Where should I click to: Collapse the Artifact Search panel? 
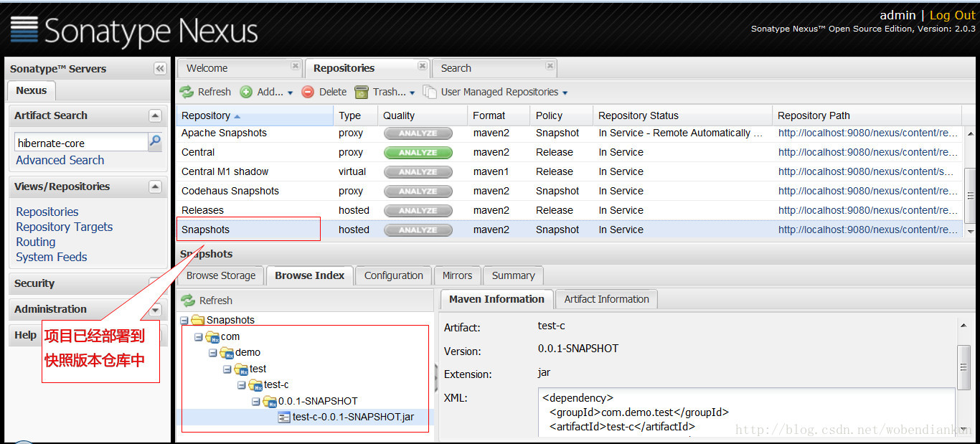pyautogui.click(x=155, y=115)
